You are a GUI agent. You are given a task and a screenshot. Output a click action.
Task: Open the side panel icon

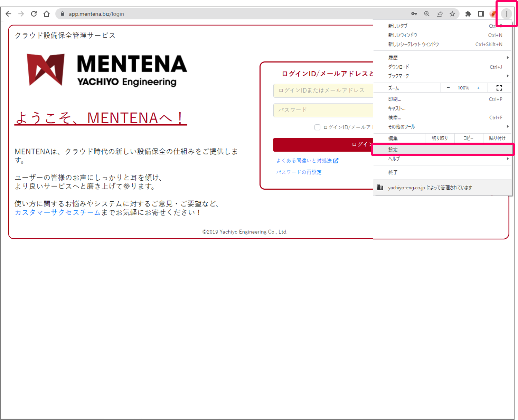[x=480, y=14]
